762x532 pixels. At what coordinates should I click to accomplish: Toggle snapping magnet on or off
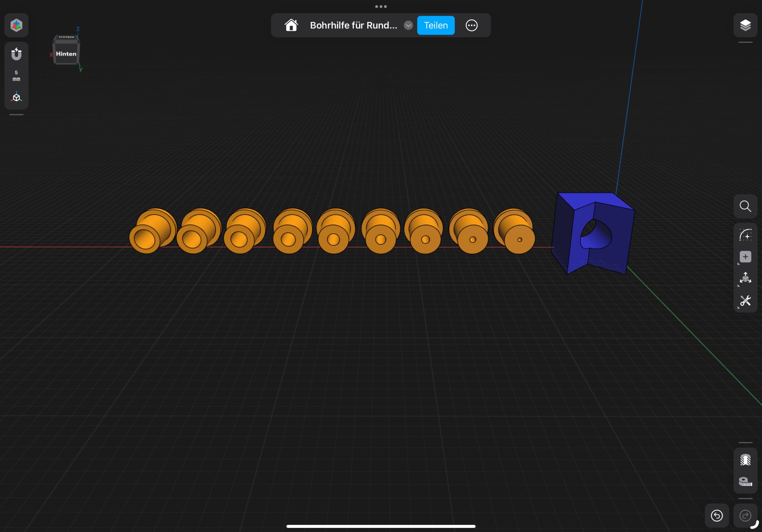tap(16, 54)
